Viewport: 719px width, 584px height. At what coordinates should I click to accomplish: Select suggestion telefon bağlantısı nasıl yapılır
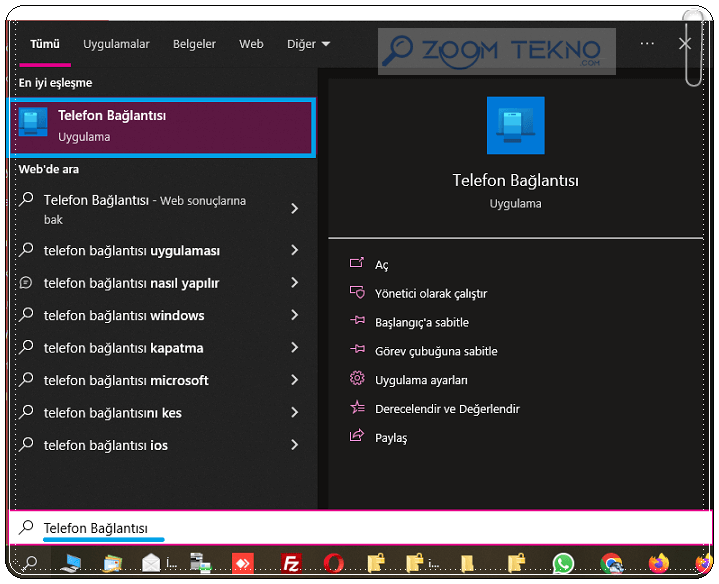[x=131, y=283]
